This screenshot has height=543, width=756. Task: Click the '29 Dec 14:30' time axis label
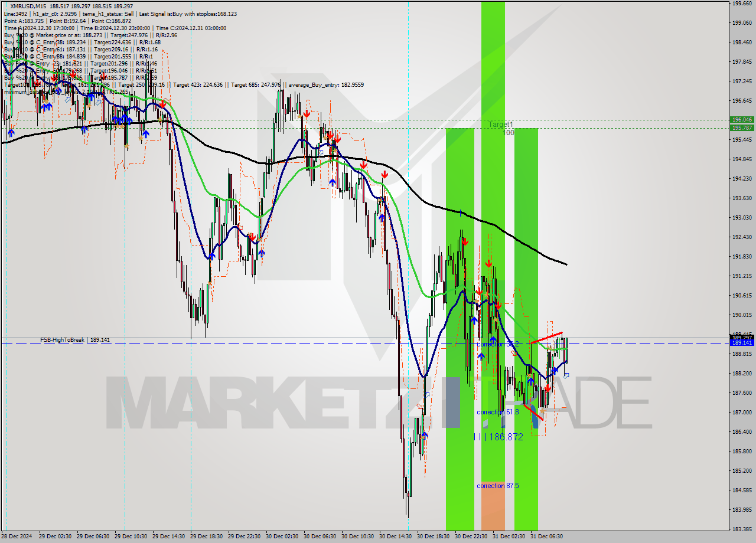[x=168, y=537]
